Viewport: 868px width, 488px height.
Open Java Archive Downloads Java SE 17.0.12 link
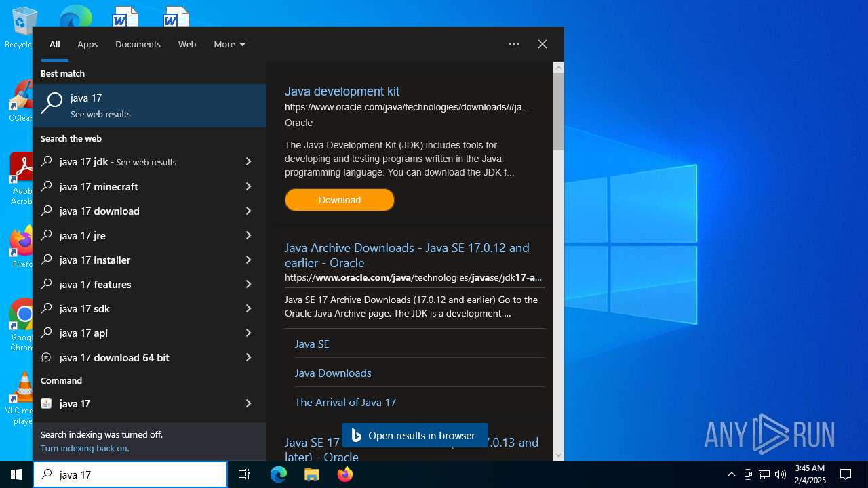pyautogui.click(x=407, y=255)
